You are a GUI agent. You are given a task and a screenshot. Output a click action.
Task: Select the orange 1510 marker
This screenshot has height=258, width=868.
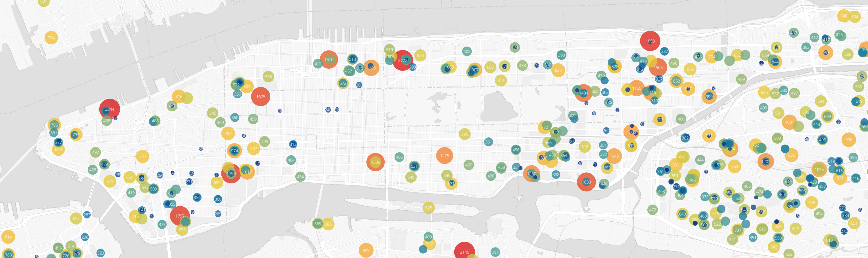329,60
